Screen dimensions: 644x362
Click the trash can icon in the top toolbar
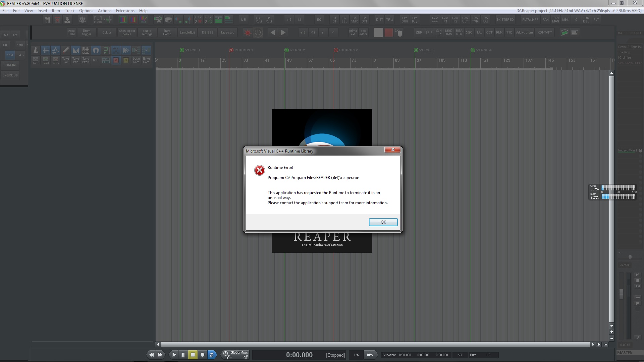point(48,20)
